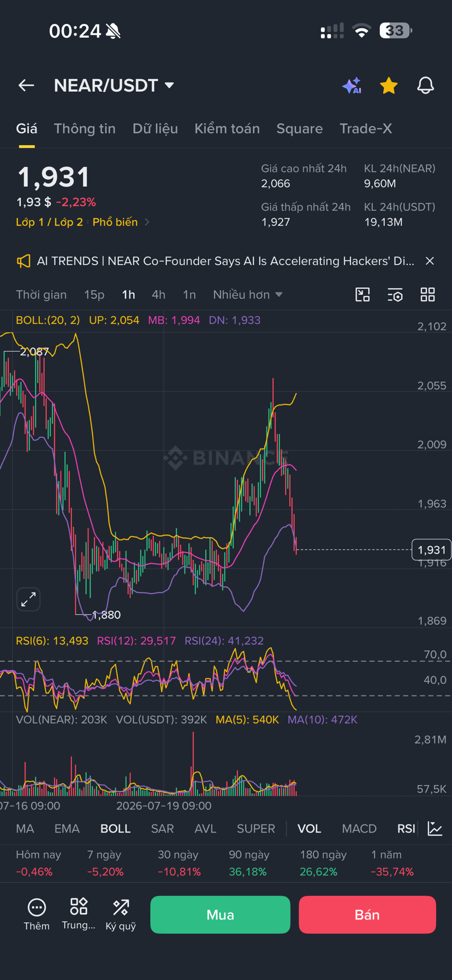Viewport: 452px width, 980px height.
Task: Select the 1n timeframe
Action: [x=189, y=295]
